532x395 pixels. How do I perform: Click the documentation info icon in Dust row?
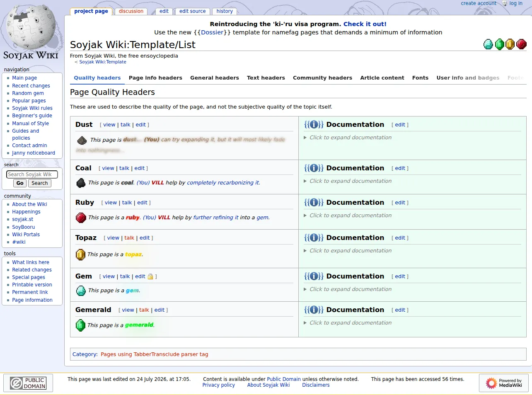[314, 124]
